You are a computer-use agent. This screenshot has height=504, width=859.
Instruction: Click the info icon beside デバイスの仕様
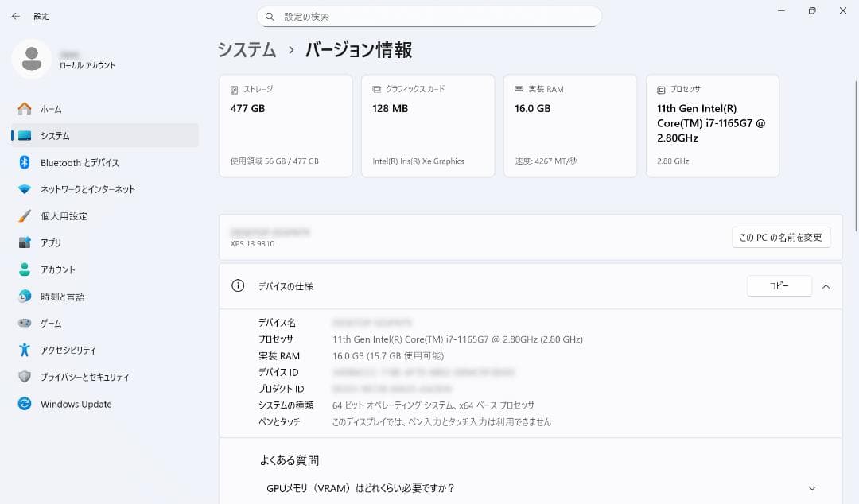tap(237, 286)
